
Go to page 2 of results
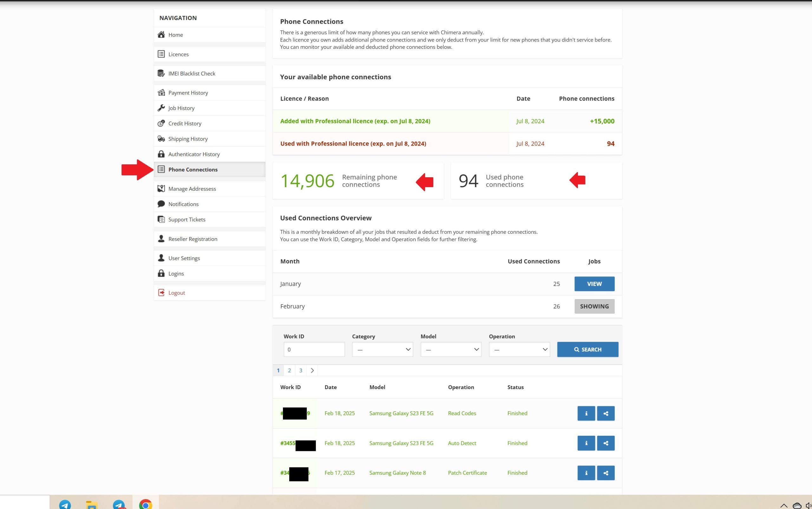coord(289,370)
